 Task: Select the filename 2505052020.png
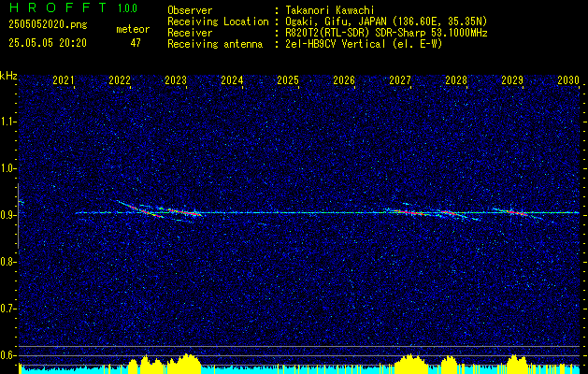[48, 25]
